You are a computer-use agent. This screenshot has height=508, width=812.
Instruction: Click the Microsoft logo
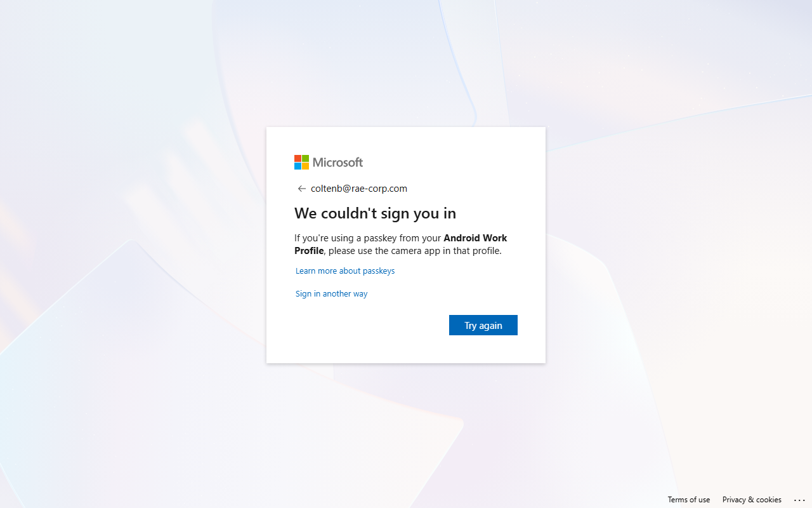pyautogui.click(x=329, y=163)
